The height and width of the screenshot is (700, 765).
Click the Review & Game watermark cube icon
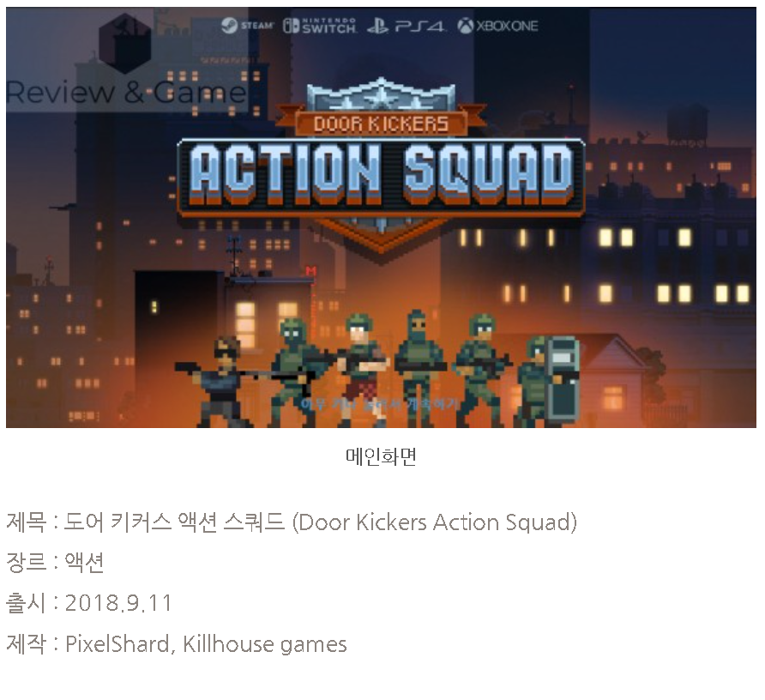click(x=125, y=44)
